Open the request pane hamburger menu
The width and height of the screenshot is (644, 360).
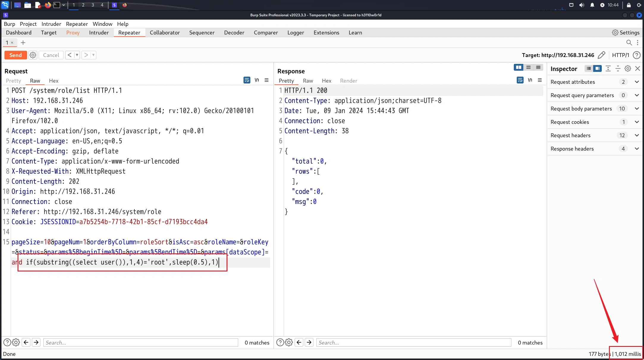[267, 80]
